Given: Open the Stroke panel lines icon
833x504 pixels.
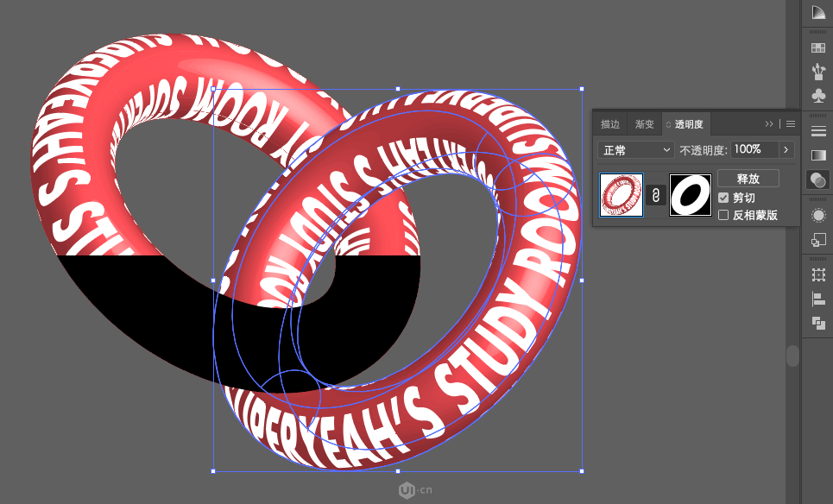Looking at the screenshot, I should [818, 130].
